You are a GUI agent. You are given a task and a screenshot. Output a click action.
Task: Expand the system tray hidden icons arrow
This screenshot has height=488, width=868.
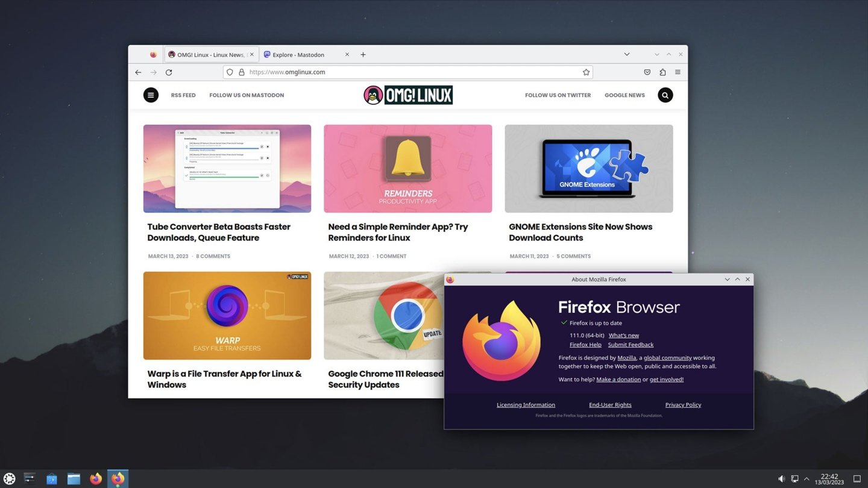[x=807, y=479]
